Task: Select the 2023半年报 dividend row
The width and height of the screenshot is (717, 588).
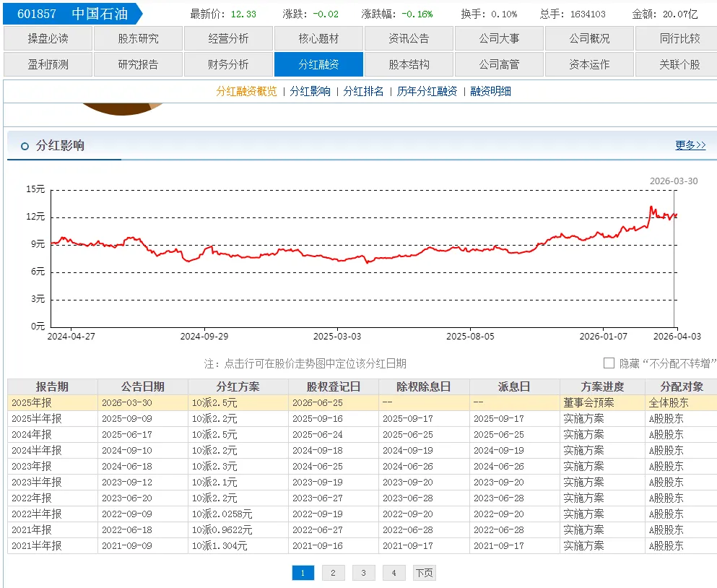Action: tap(362, 482)
